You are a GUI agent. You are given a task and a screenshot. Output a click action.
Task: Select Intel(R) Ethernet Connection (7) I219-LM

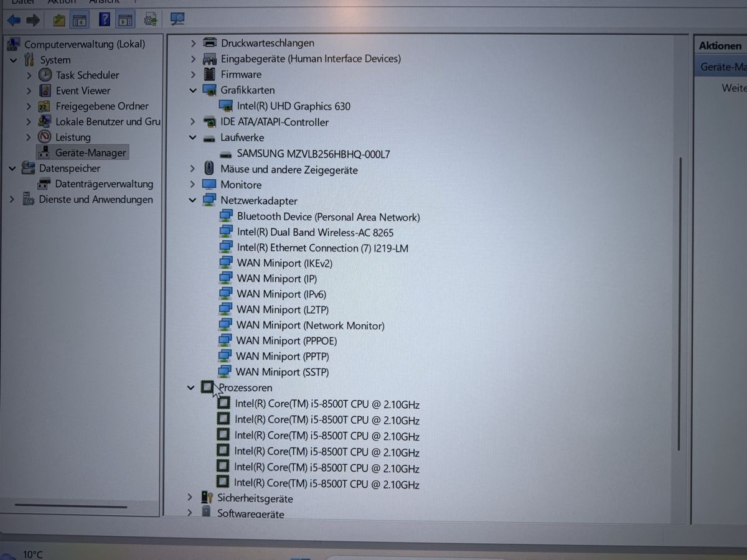pyautogui.click(x=322, y=248)
